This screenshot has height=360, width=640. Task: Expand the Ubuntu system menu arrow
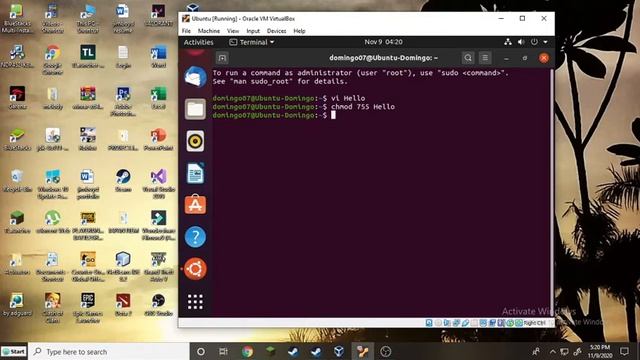545,42
